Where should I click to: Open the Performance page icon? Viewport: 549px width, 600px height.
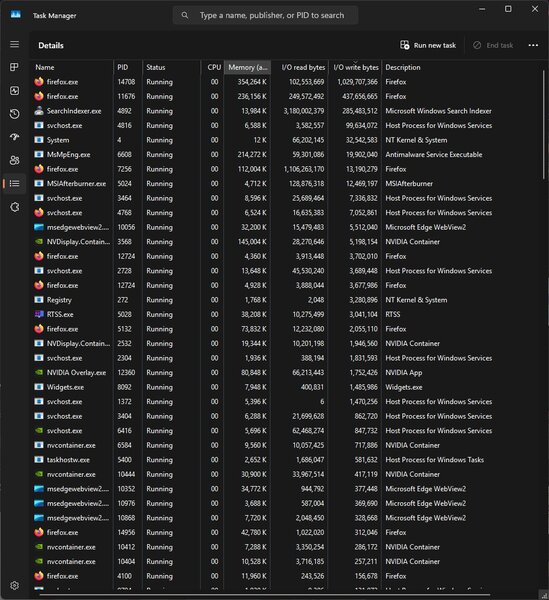coord(15,91)
